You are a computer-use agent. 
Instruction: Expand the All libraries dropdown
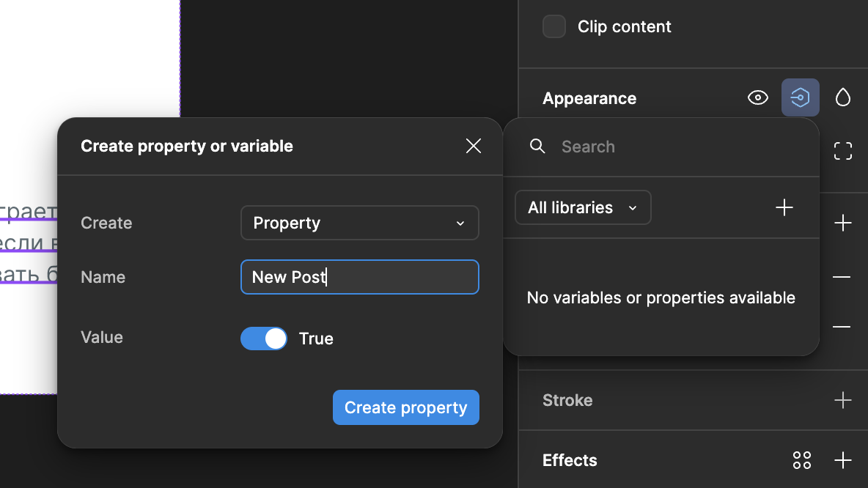pos(583,208)
